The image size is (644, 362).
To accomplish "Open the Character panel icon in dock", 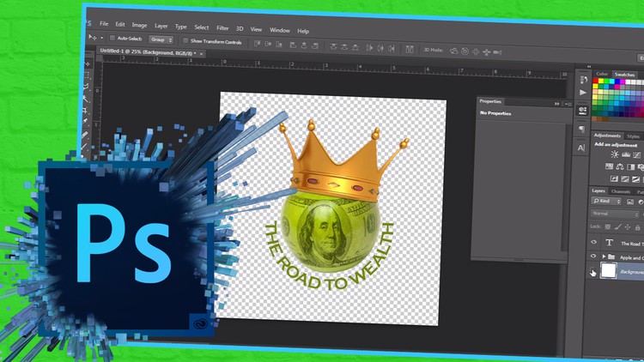I will [581, 148].
